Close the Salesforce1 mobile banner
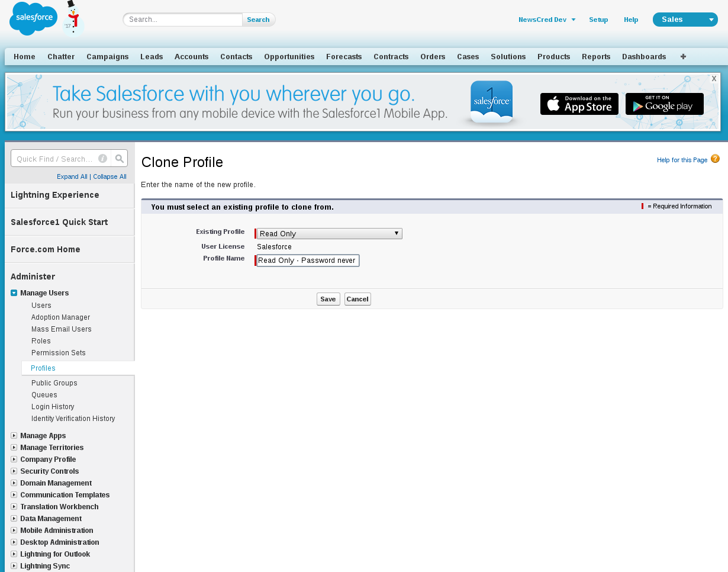The height and width of the screenshot is (572, 728). [714, 78]
